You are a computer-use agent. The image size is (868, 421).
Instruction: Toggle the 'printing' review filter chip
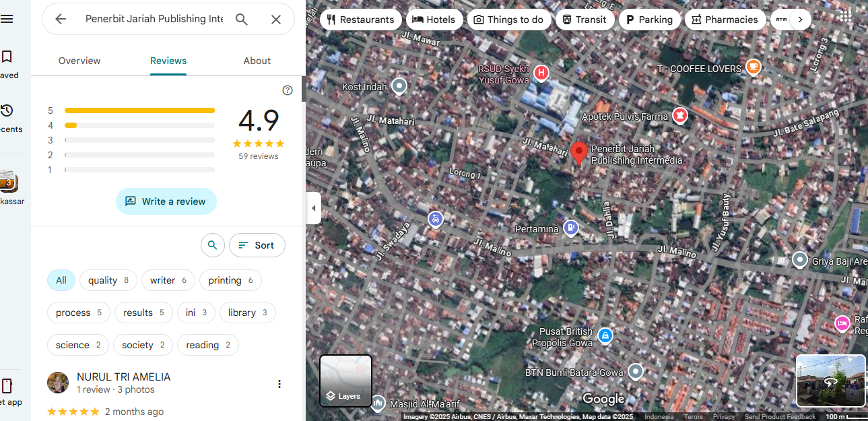point(230,280)
